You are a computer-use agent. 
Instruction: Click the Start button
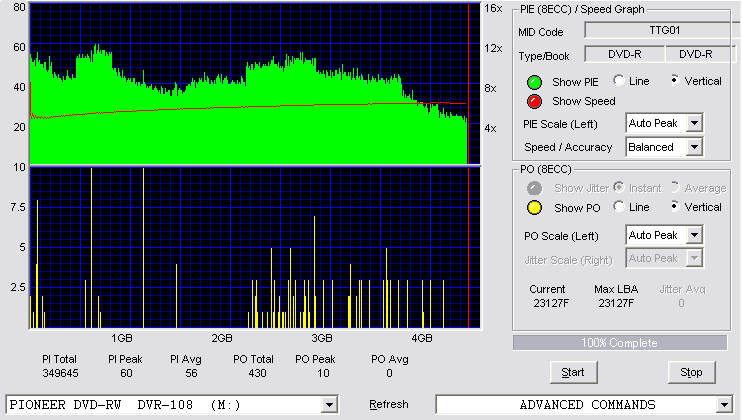[574, 373]
